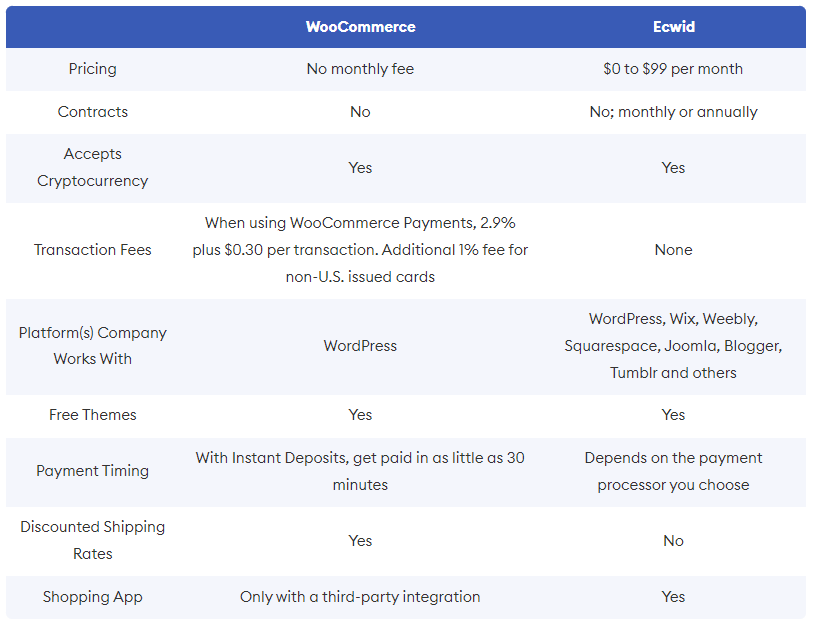The height and width of the screenshot is (632, 813).
Task: Click the Transaction Fees row label
Action: (x=93, y=250)
